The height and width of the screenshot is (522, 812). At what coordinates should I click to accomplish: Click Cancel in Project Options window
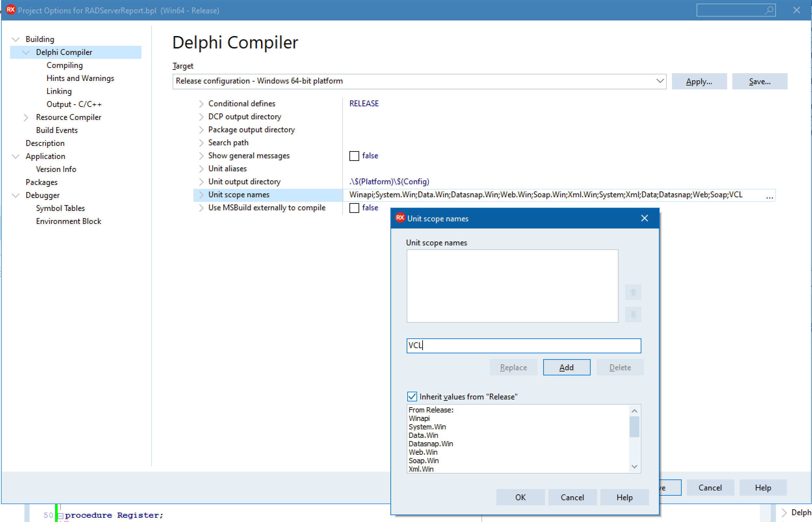(710, 488)
